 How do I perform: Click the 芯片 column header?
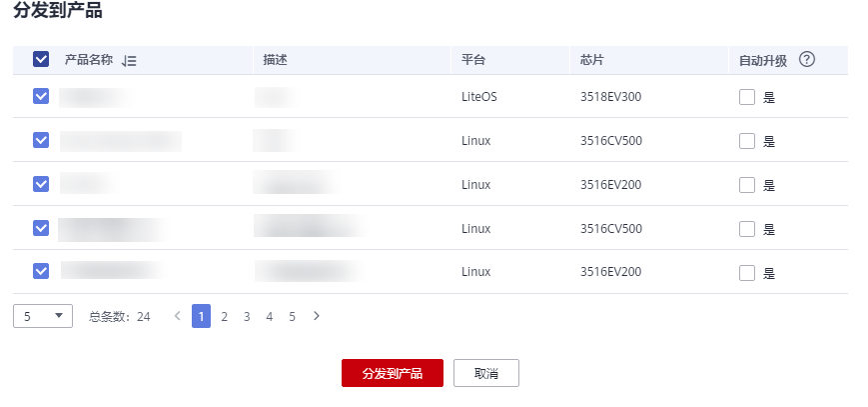[x=591, y=60]
